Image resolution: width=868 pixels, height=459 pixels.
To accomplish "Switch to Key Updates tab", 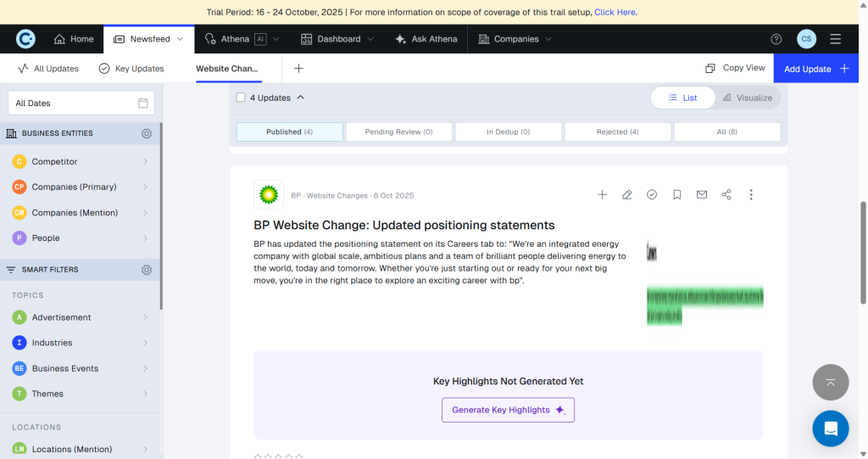I will coord(131,69).
